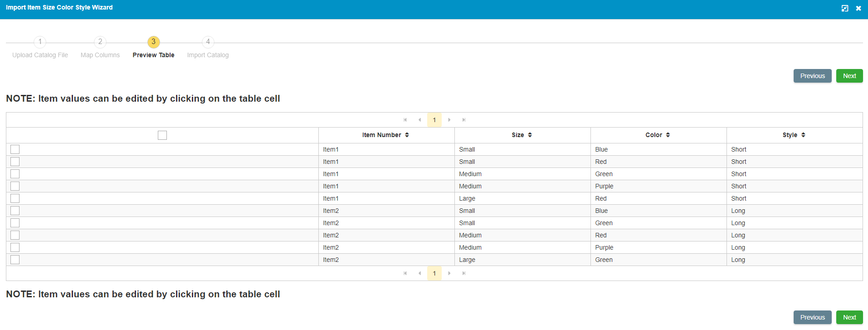The width and height of the screenshot is (868, 330).
Task: Check the box for Item1 Small Blue row
Action: pos(15,149)
